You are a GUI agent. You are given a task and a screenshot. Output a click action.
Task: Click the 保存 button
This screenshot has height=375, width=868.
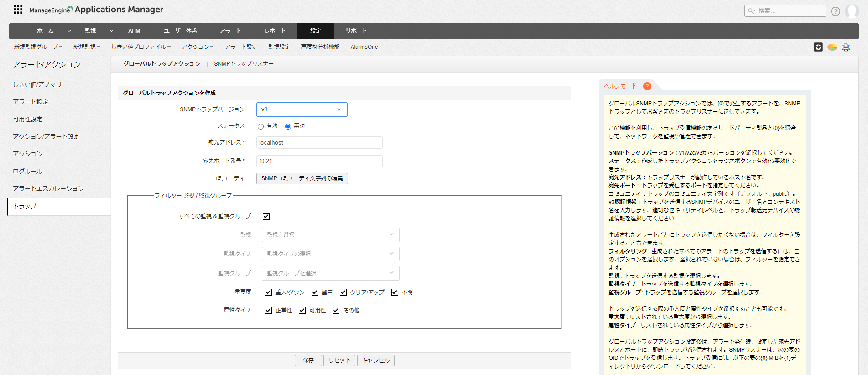point(308,360)
